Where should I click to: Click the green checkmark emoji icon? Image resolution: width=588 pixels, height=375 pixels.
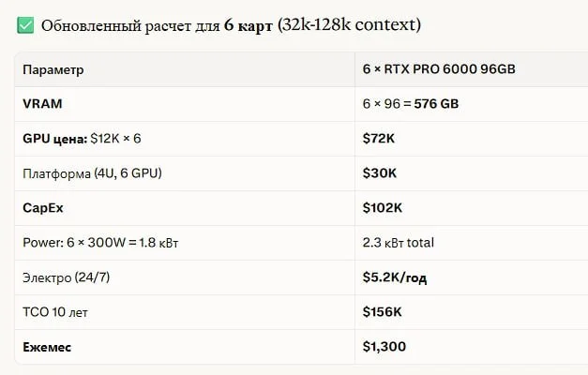coord(25,25)
